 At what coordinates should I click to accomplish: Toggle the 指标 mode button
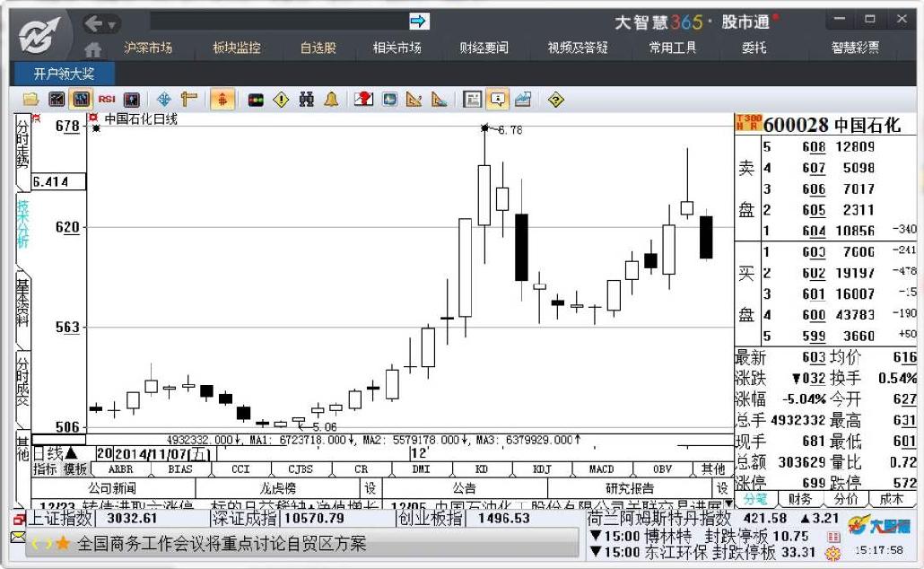pos(45,469)
